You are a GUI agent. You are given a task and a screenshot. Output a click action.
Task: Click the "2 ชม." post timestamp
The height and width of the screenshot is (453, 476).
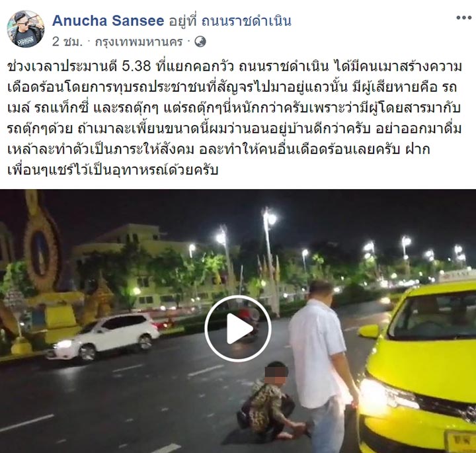[67, 42]
